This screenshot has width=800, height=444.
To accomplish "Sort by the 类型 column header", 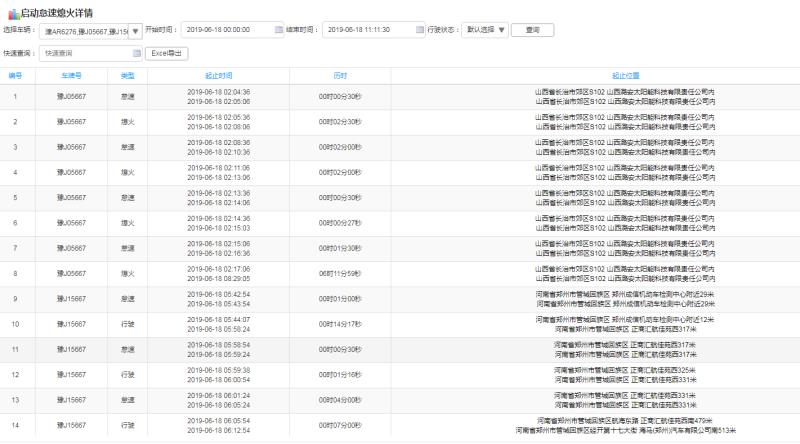I will (127, 75).
